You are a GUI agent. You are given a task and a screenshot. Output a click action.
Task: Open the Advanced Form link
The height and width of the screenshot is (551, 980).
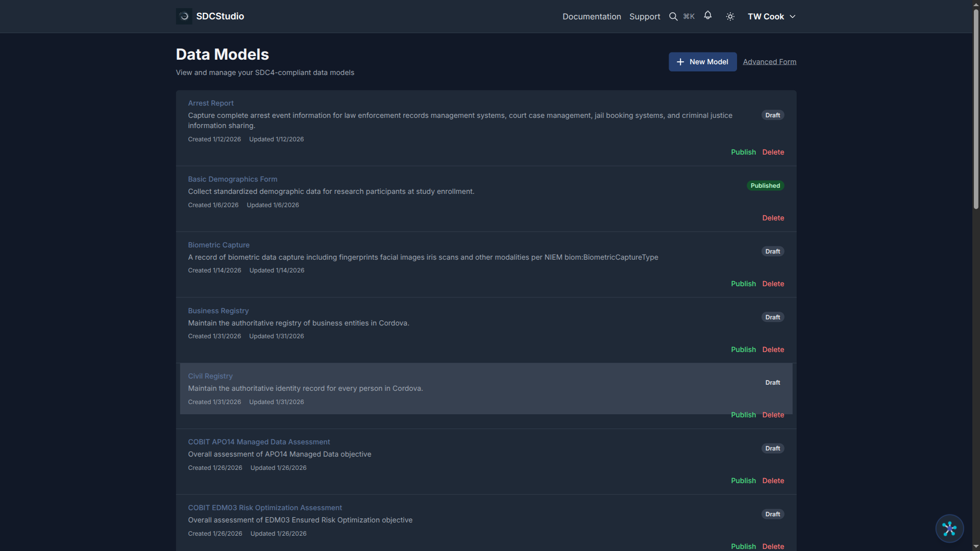coord(769,61)
